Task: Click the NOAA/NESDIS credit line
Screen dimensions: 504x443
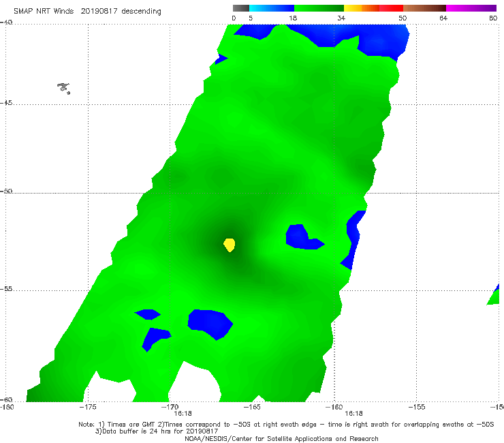Action: [x=281, y=438]
